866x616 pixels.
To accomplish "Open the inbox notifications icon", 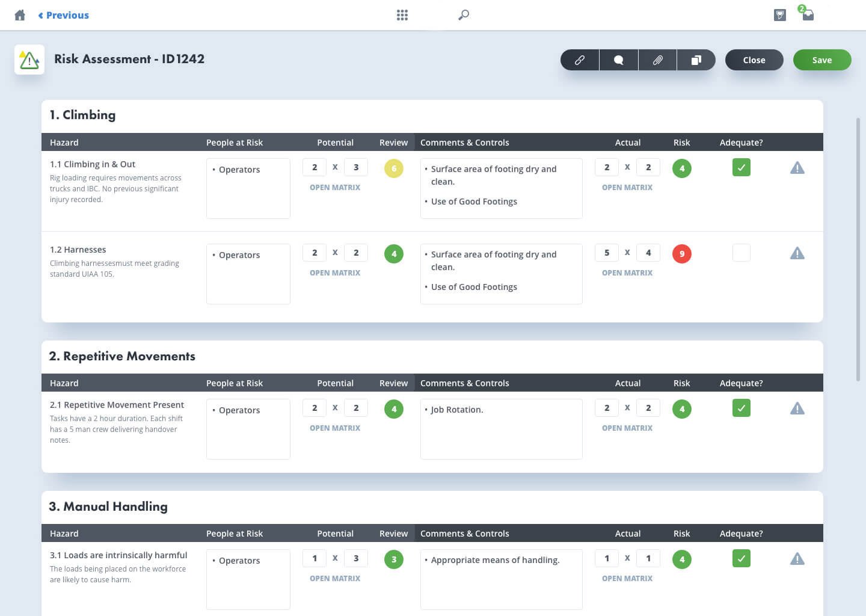I will point(807,14).
